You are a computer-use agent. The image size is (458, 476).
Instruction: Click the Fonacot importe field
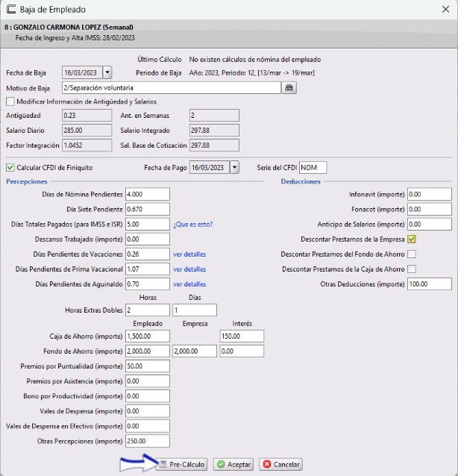coord(430,209)
